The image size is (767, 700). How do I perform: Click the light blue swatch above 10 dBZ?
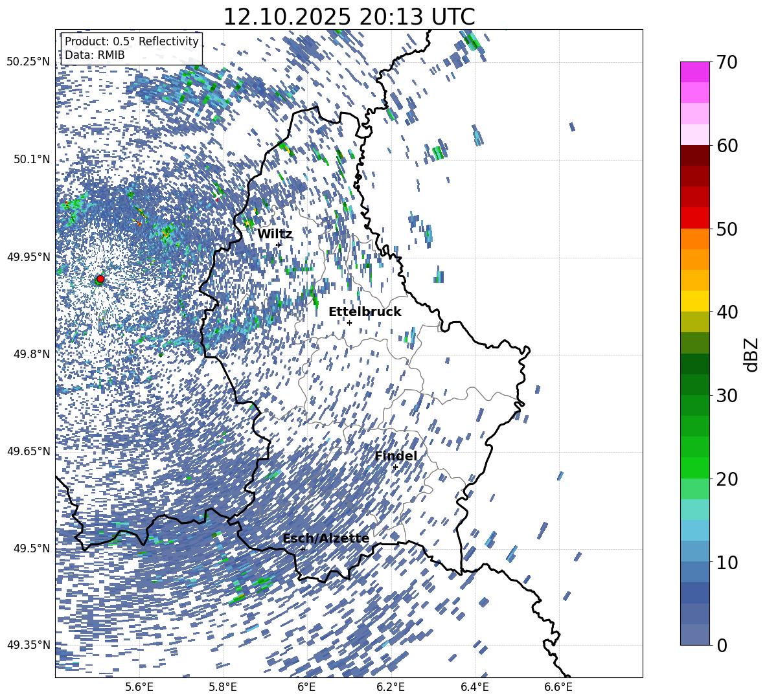click(694, 552)
